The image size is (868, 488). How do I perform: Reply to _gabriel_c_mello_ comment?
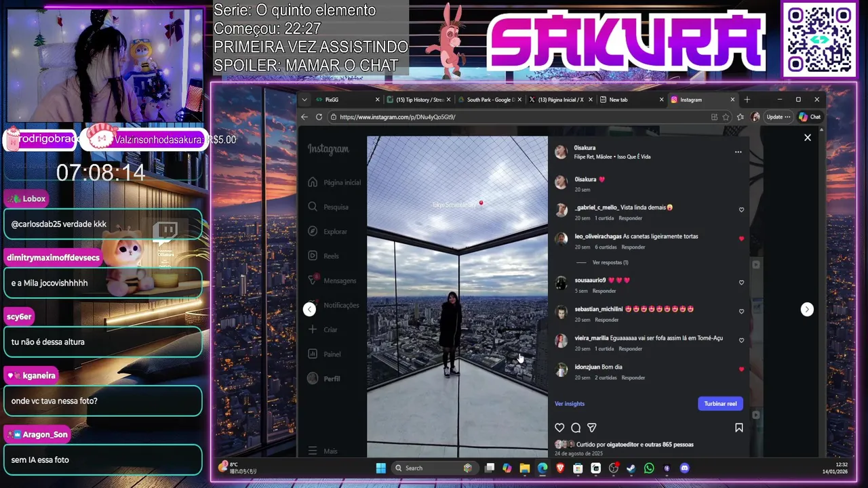click(630, 218)
